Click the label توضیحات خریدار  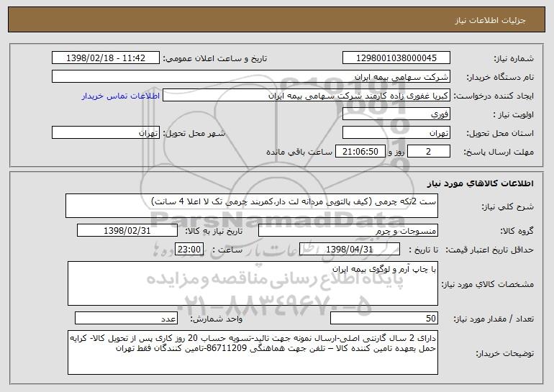point(505,353)
